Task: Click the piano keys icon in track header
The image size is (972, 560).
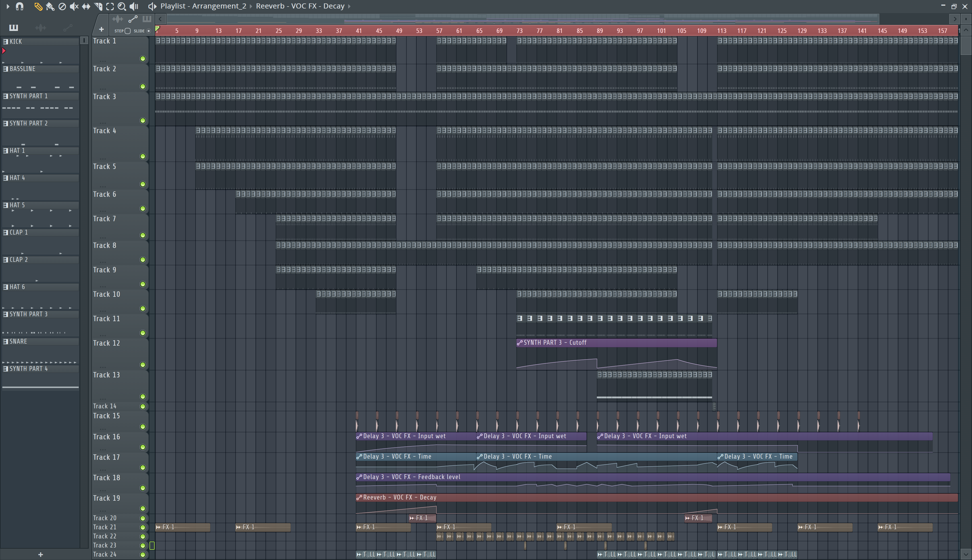Action: [147, 19]
